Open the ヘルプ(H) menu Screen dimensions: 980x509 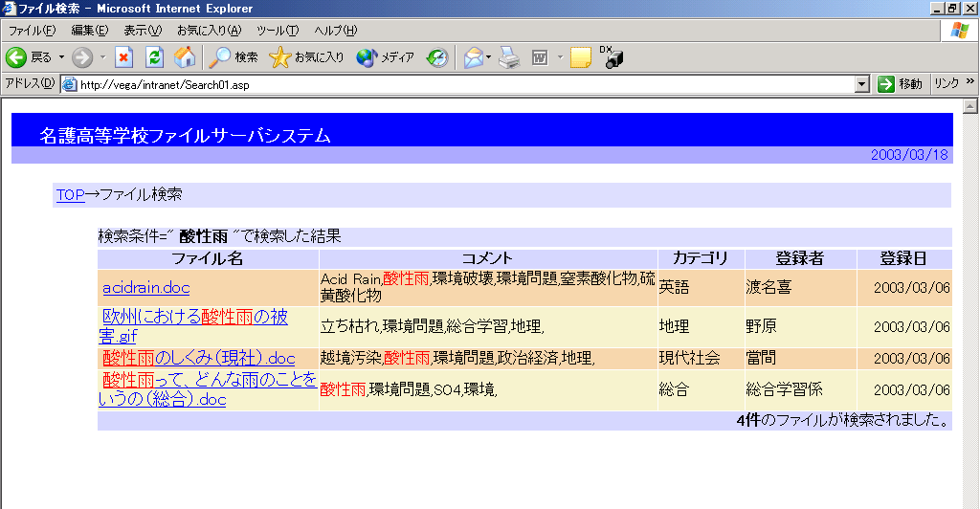(x=336, y=30)
